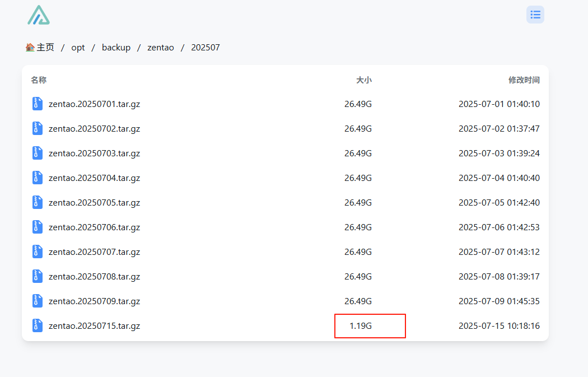588x377 pixels.
Task: Click archive icon for zentao.20250704.tar.gz
Action: tap(37, 178)
